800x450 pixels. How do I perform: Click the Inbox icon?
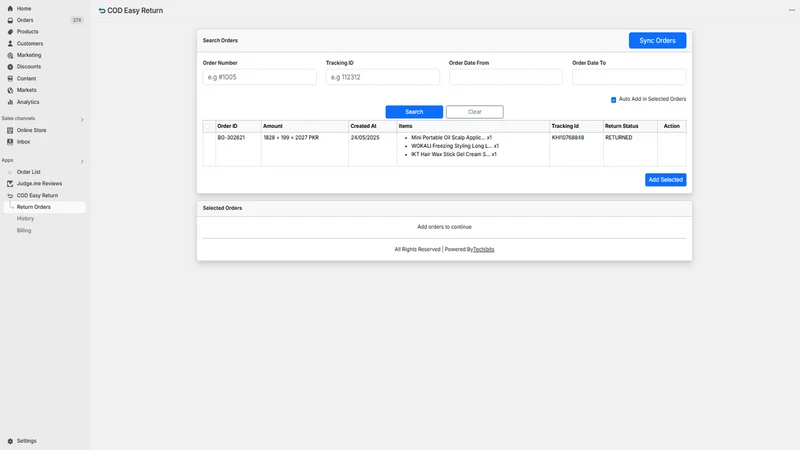click(10, 142)
